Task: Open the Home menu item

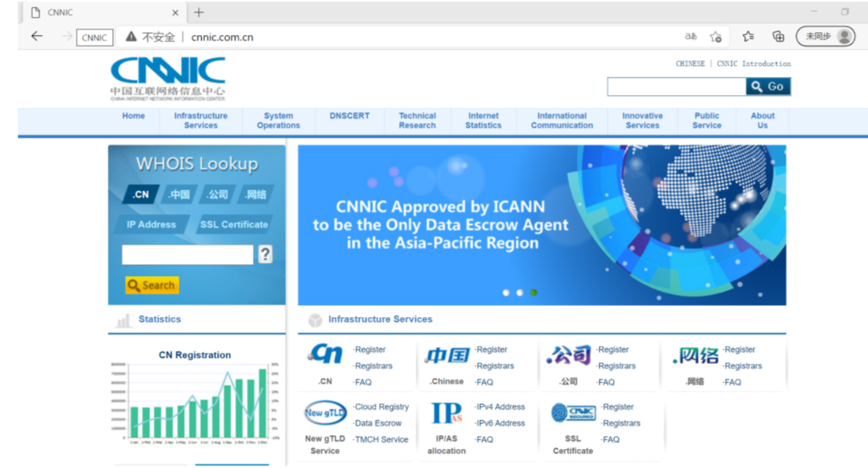Action: coord(133,116)
